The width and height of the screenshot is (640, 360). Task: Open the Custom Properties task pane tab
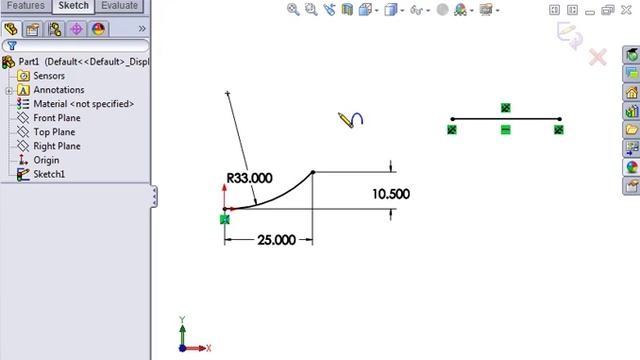tap(631, 186)
